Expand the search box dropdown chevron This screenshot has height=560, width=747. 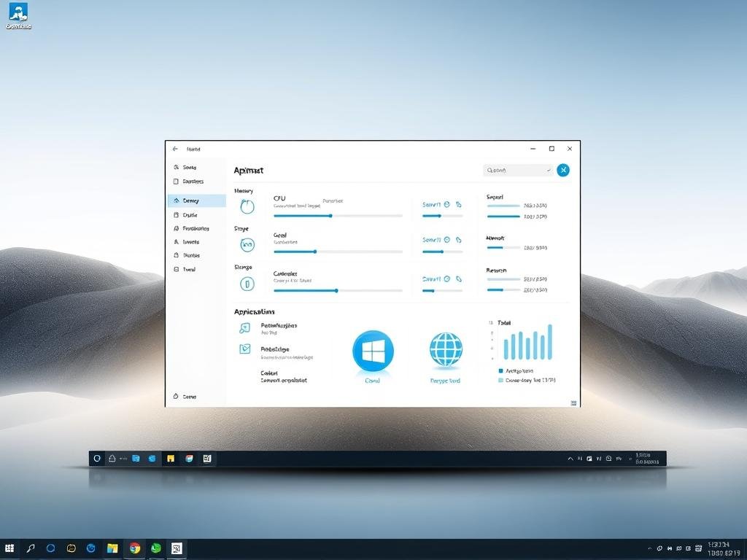[548, 171]
